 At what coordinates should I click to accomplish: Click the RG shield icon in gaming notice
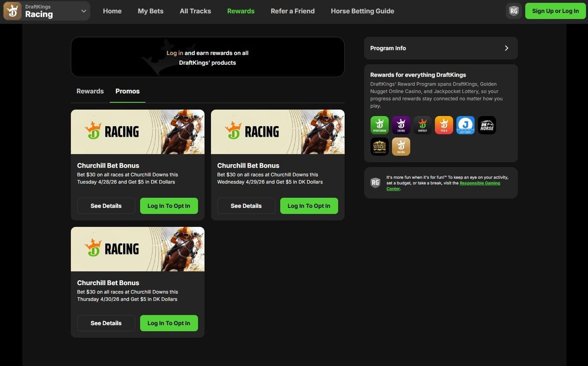click(375, 183)
